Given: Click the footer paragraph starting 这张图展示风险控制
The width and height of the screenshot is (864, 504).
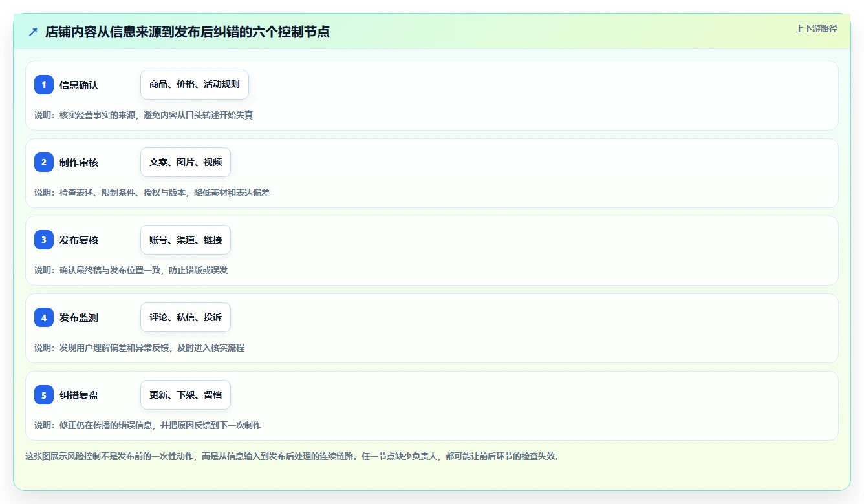Looking at the screenshot, I should (292, 456).
